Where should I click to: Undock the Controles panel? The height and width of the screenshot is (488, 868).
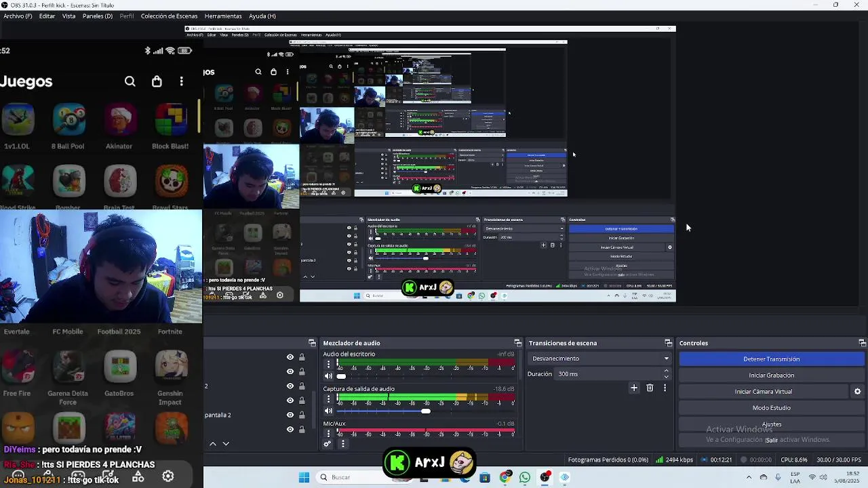pos(862,343)
